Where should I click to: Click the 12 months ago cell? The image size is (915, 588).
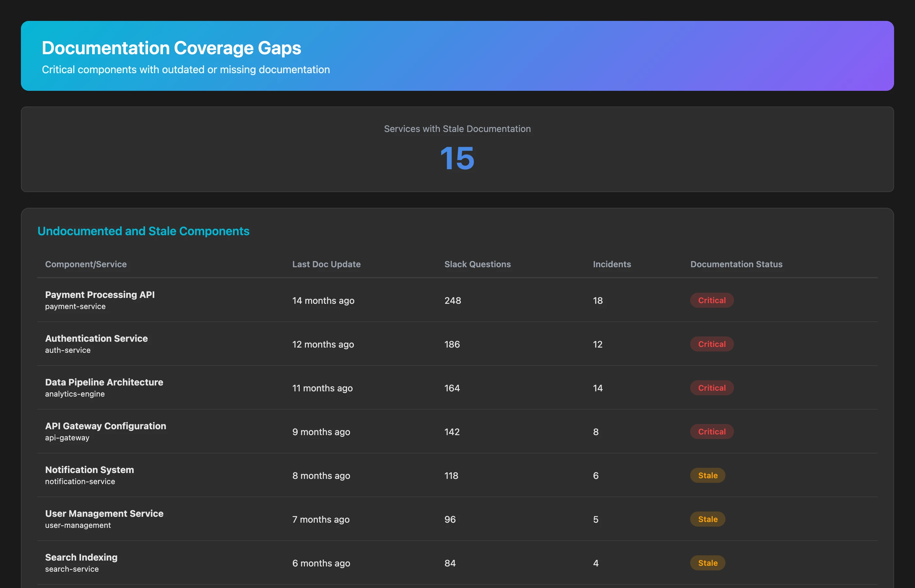[323, 344]
